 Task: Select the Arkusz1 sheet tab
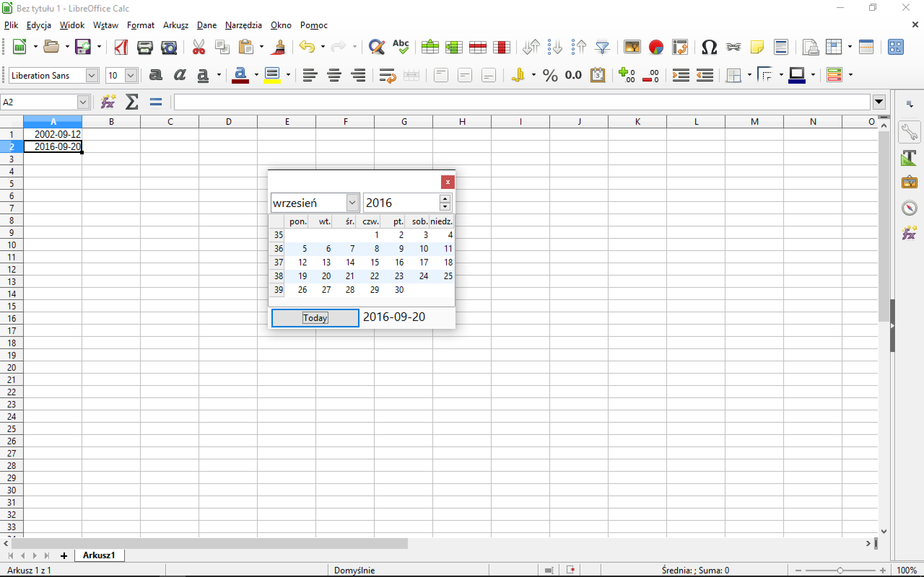click(x=99, y=555)
